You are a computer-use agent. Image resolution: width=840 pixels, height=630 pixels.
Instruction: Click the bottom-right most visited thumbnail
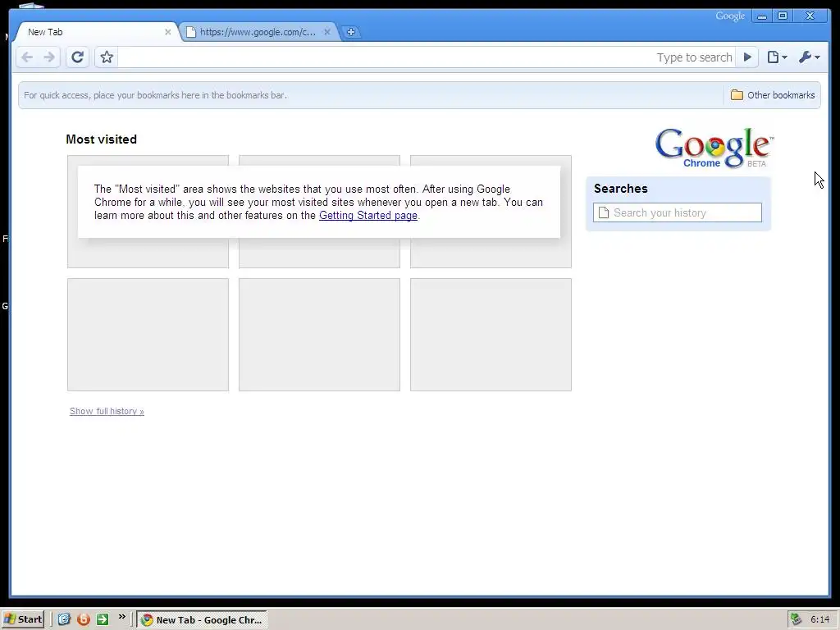click(491, 335)
